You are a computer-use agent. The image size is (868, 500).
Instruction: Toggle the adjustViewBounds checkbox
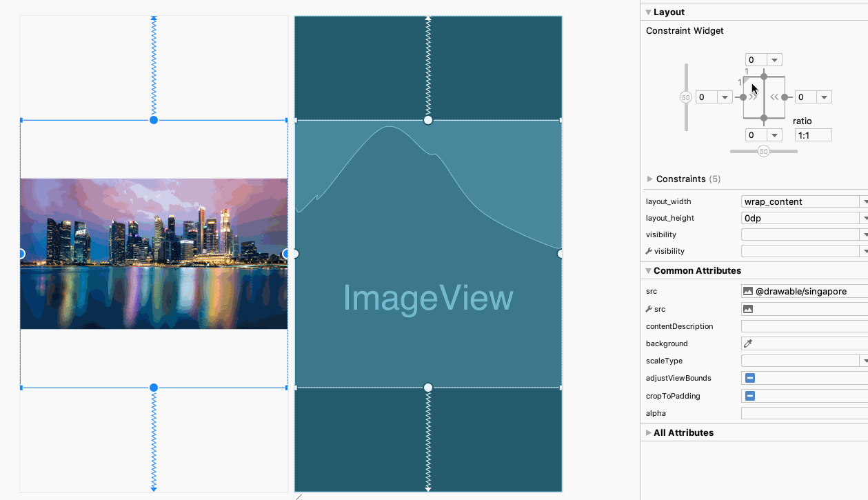tap(750, 378)
